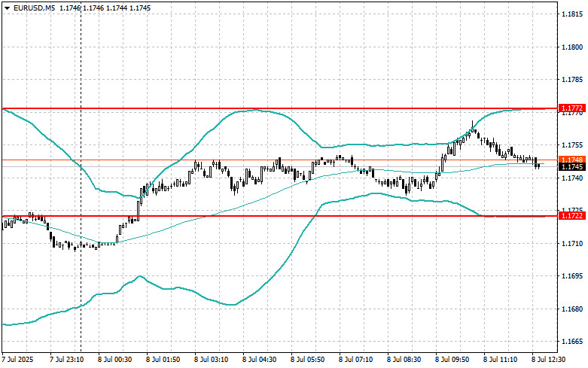The width and height of the screenshot is (588, 368).
Task: Click time label 8 Jul 01:50
Action: 163,360
